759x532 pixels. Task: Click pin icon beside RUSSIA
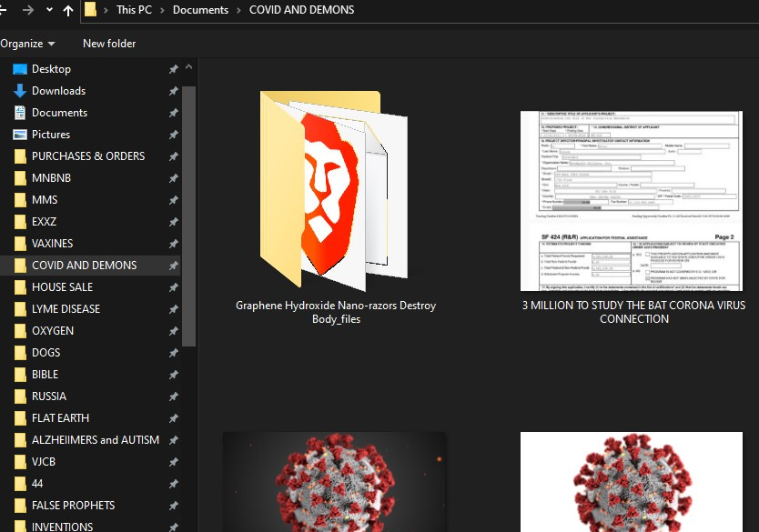click(x=173, y=396)
